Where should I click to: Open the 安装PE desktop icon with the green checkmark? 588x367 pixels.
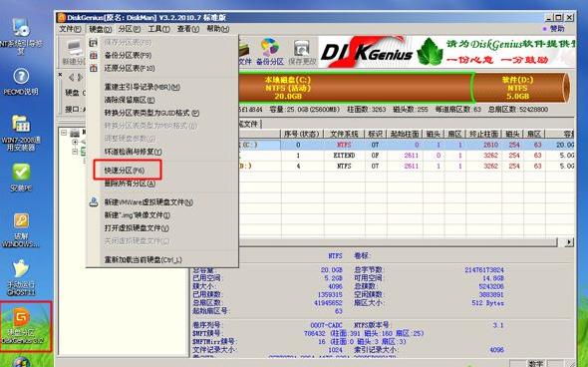(x=21, y=178)
